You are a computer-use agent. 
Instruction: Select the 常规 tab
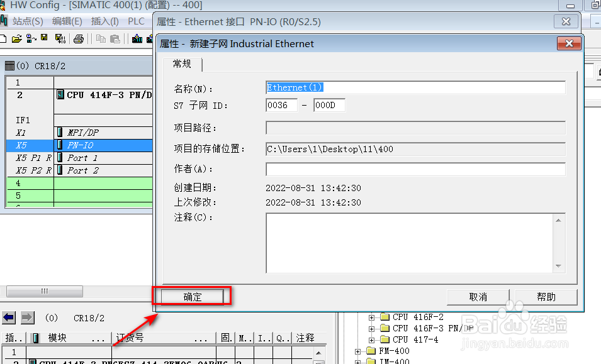pyautogui.click(x=182, y=64)
